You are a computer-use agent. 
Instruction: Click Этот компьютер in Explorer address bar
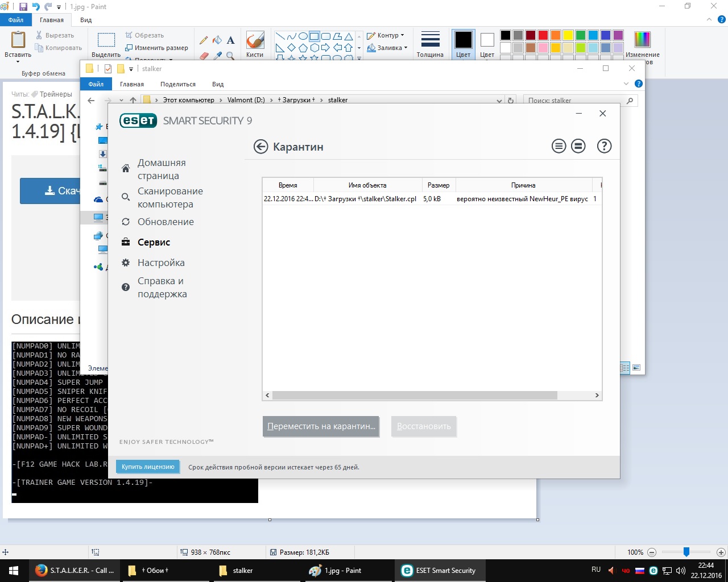click(x=189, y=100)
